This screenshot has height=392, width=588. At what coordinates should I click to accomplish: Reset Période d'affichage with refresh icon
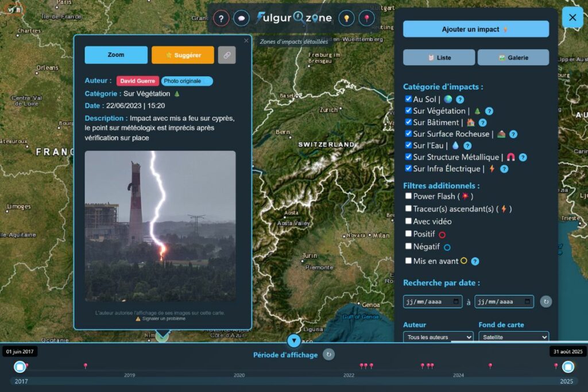[x=328, y=355]
